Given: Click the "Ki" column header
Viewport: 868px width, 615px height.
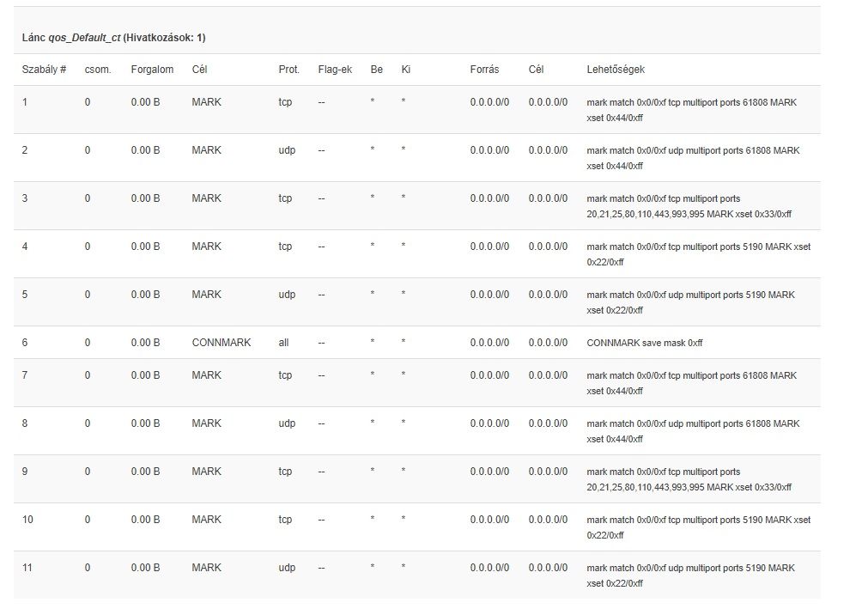Looking at the screenshot, I should pyautogui.click(x=406, y=69).
